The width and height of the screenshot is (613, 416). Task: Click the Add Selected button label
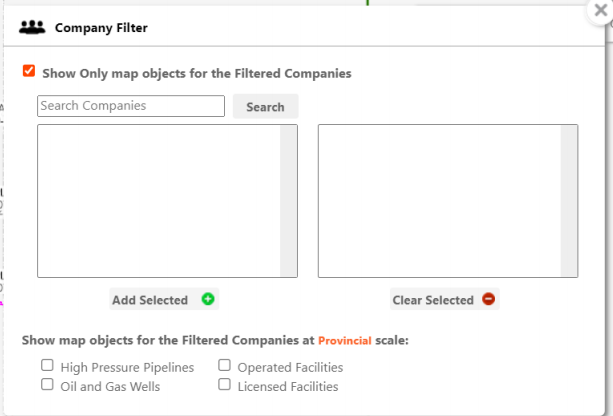[x=150, y=300]
